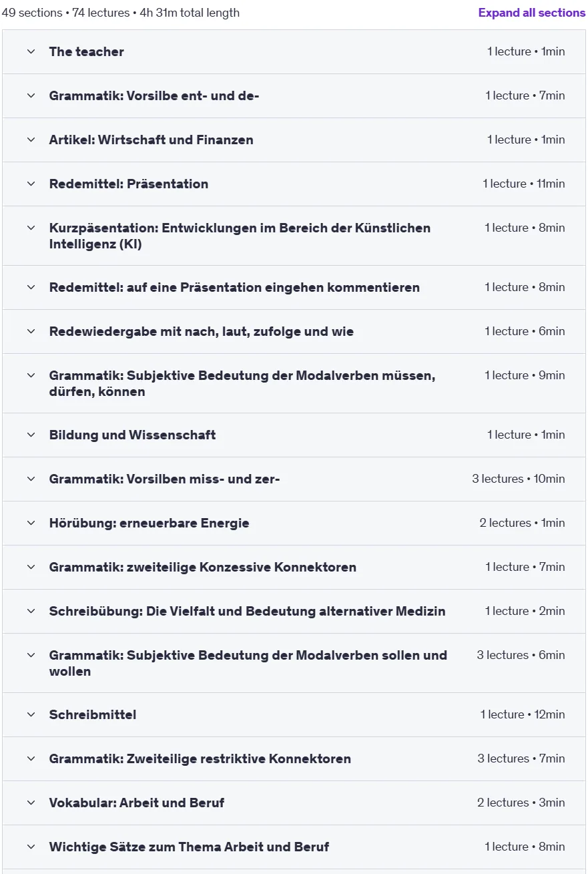
Task: Expand The teacher section chevron
Action: coord(31,51)
